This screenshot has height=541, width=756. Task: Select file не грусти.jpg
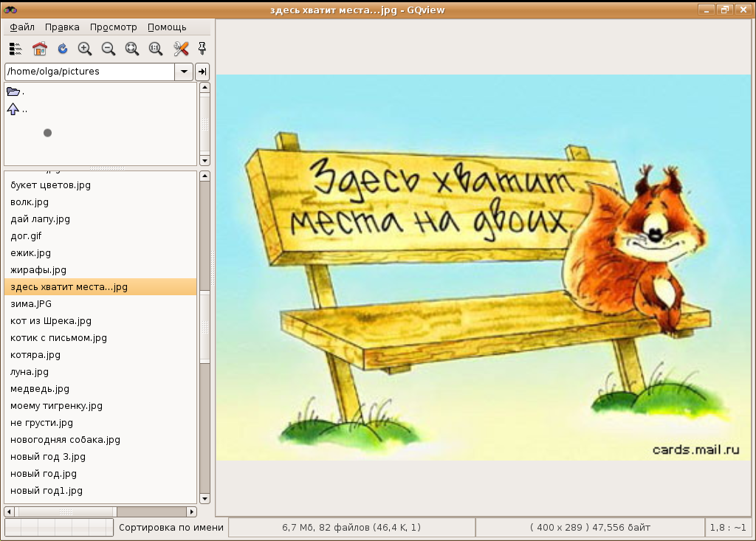click(x=100, y=423)
